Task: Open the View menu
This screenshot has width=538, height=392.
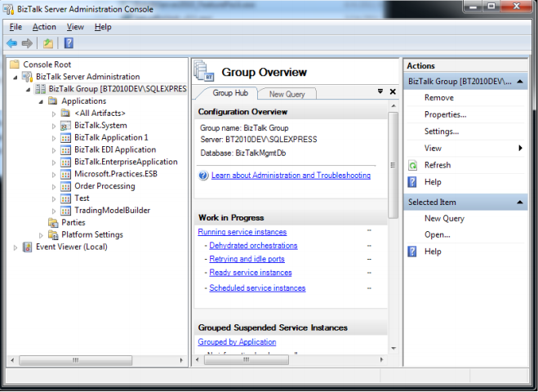Action: click(75, 27)
